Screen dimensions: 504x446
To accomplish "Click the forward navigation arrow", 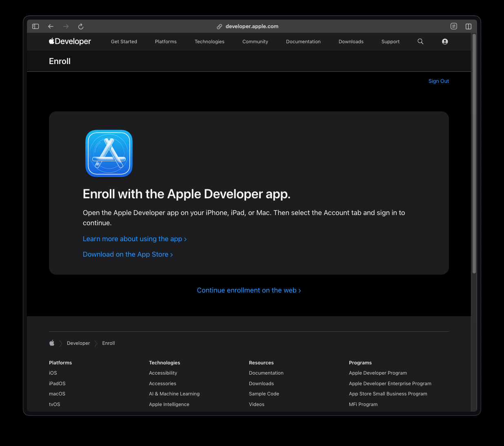I will [x=66, y=27].
